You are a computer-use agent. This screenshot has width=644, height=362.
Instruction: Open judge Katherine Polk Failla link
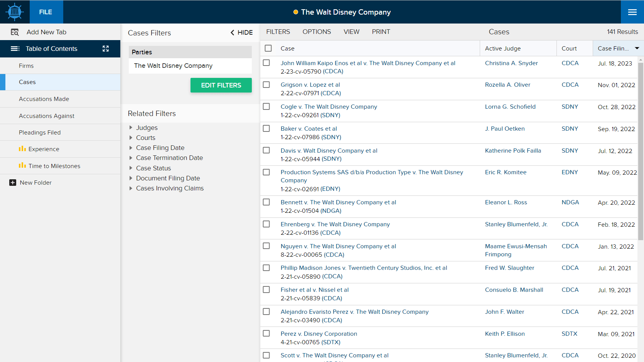(x=513, y=151)
